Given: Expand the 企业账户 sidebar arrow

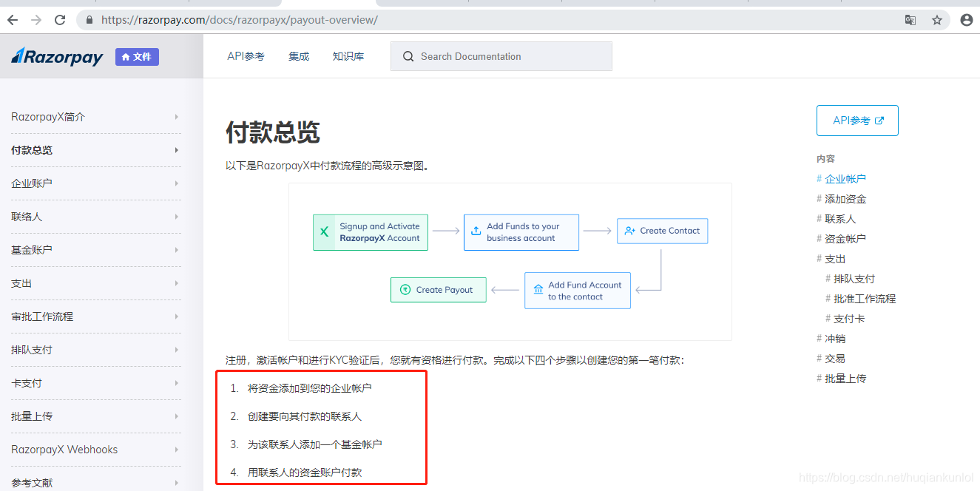Looking at the screenshot, I should 176,183.
